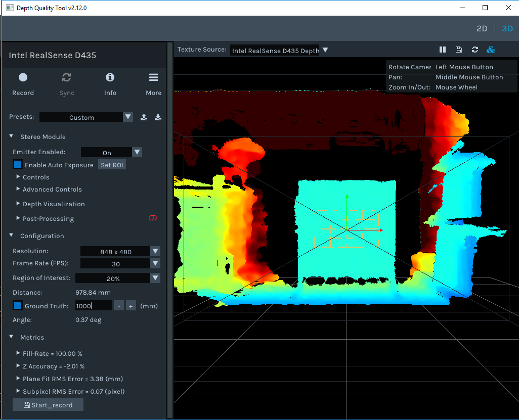Click the Set ROI button
The height and width of the screenshot is (420, 519).
pos(112,165)
